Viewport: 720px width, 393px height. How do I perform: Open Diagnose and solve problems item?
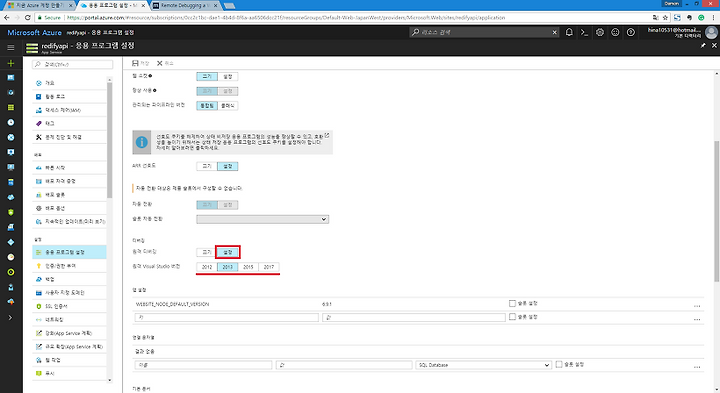pos(69,137)
